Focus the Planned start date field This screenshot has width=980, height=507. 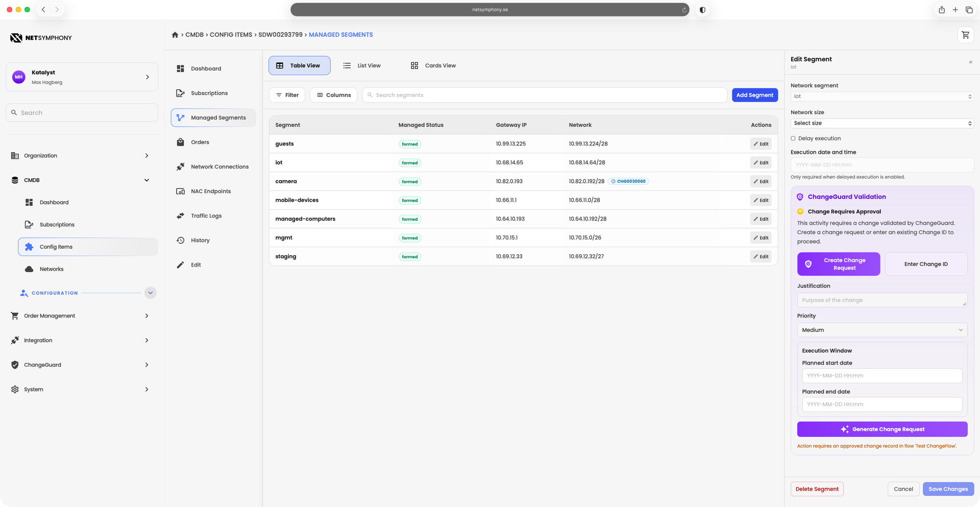pyautogui.click(x=882, y=376)
